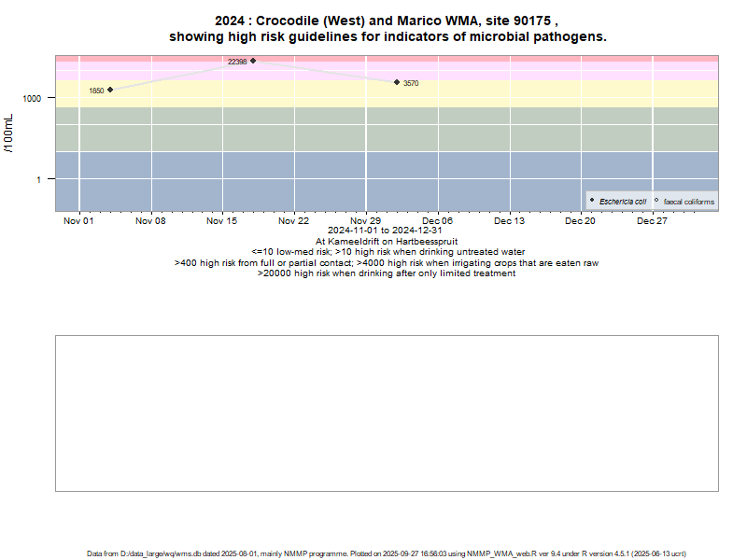Click the grey-green middle risk band
The width and height of the screenshot is (747, 560).
tap(373, 129)
